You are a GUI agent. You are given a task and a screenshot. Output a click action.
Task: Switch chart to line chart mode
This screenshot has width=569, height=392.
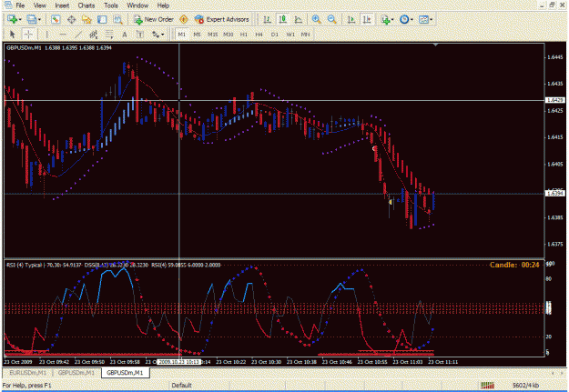[299, 19]
